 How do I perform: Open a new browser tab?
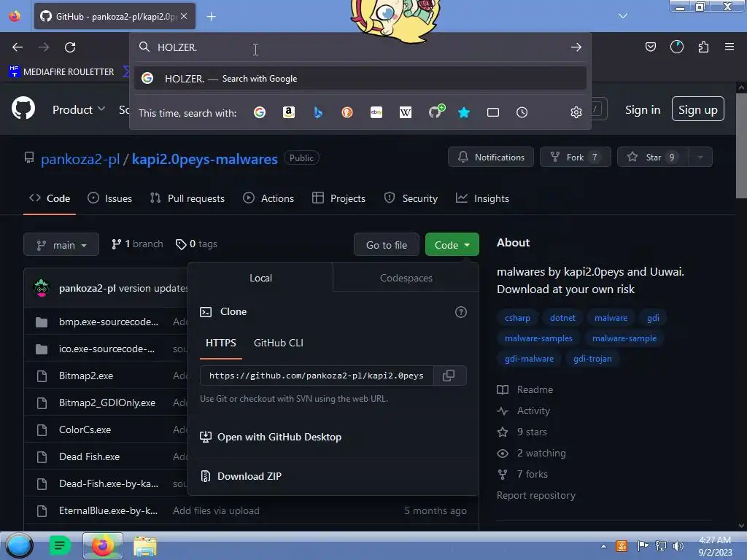click(x=211, y=17)
